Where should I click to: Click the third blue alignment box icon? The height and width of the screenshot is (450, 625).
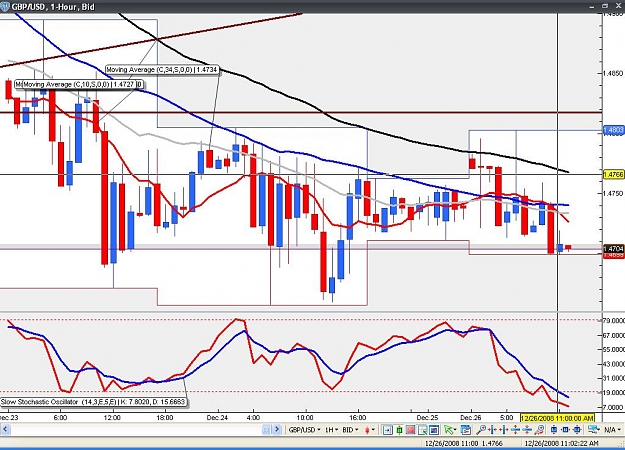pos(577,430)
